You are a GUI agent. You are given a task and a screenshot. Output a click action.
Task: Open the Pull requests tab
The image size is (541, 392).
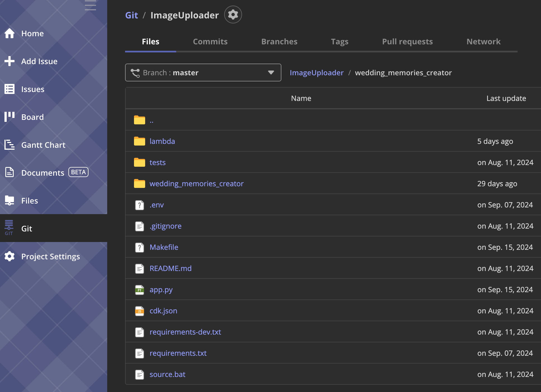pos(407,42)
